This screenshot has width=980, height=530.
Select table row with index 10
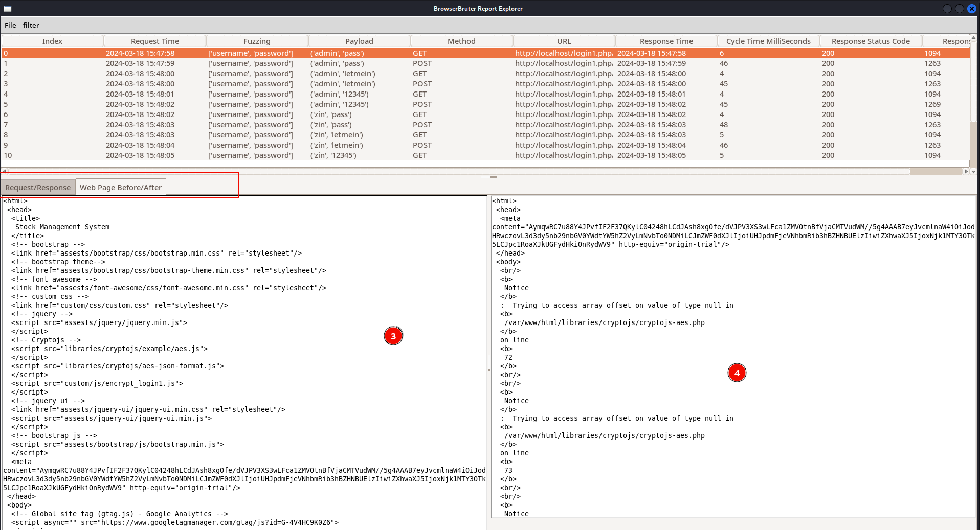click(485, 155)
